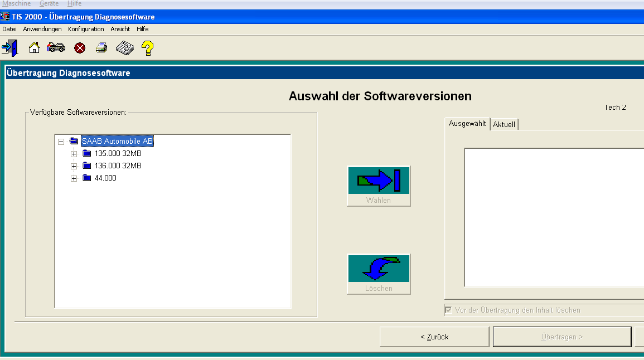Open the Maschine menu at top
Image resolution: width=644 pixels, height=360 pixels.
pos(16,4)
